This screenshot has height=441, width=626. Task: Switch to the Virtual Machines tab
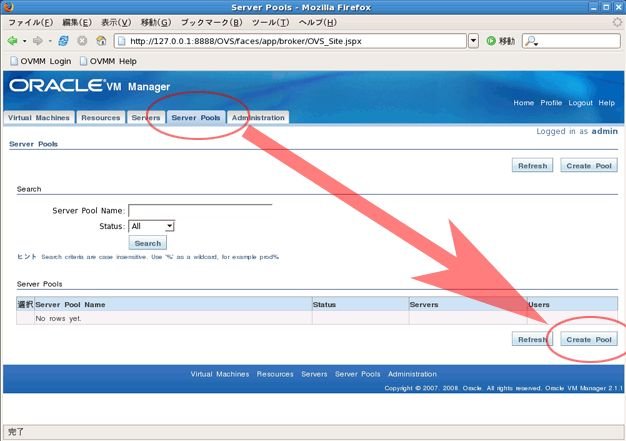[39, 118]
